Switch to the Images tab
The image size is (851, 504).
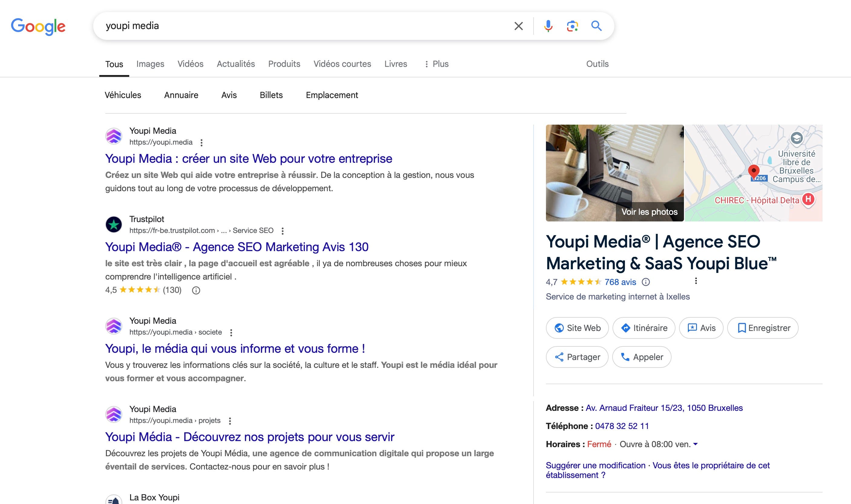tap(150, 64)
